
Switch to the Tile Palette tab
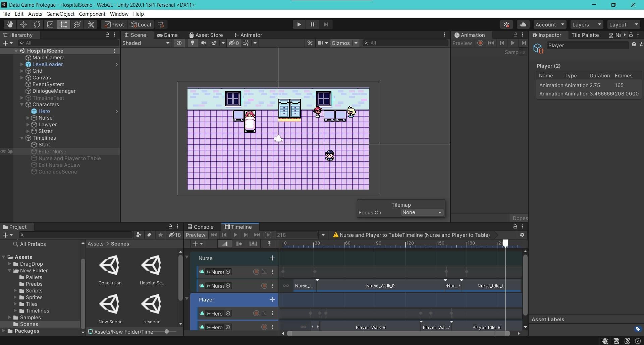585,35
